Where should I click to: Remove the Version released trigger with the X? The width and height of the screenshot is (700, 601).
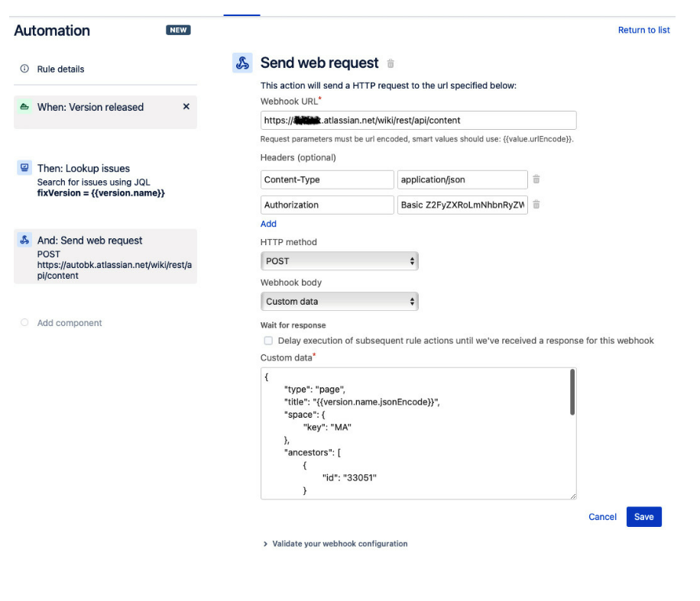pos(186,107)
